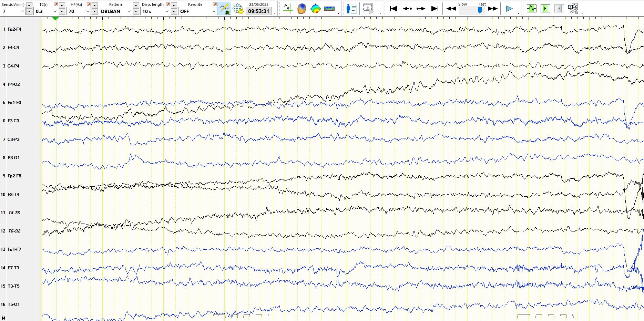Select the C4-P4 channel label

tap(13, 66)
